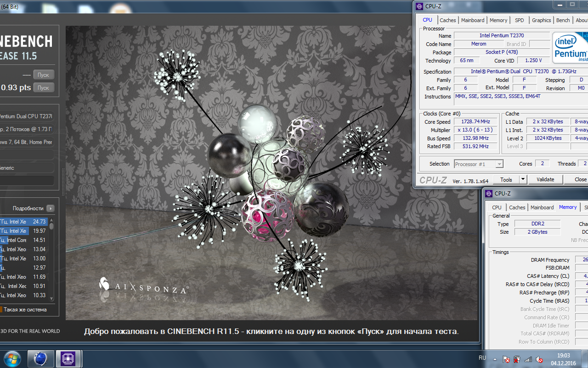The width and height of the screenshot is (588, 368).
Task: Click the Level 2 cache value 1024 KBytes
Action: pos(548,138)
